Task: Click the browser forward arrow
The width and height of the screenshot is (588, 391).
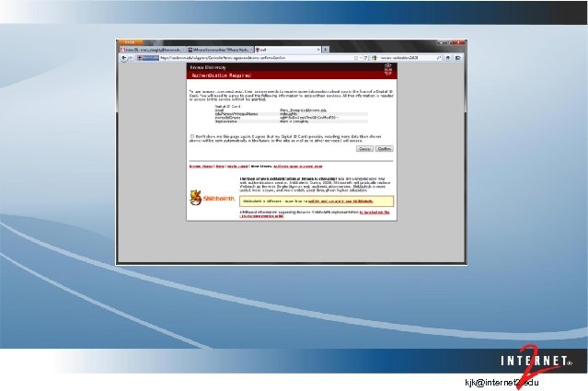Action: pyautogui.click(x=131, y=58)
